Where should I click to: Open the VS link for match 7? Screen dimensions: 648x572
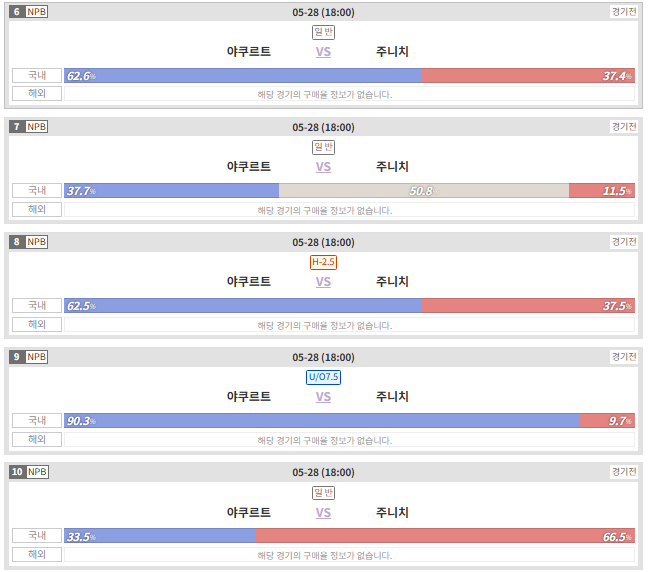323,167
